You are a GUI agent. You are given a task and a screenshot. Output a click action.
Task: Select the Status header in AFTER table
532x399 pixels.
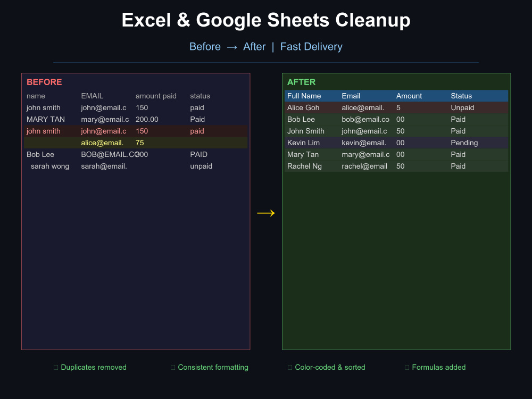click(461, 96)
